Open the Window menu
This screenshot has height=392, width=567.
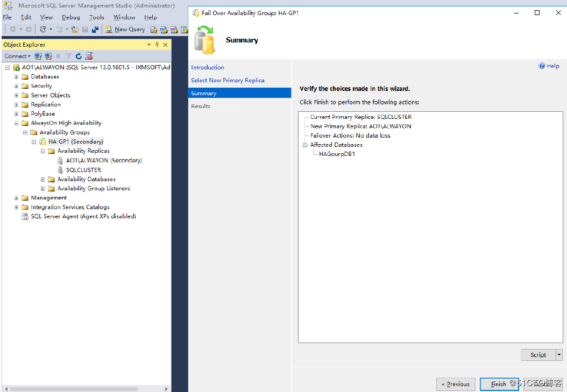[x=124, y=17]
